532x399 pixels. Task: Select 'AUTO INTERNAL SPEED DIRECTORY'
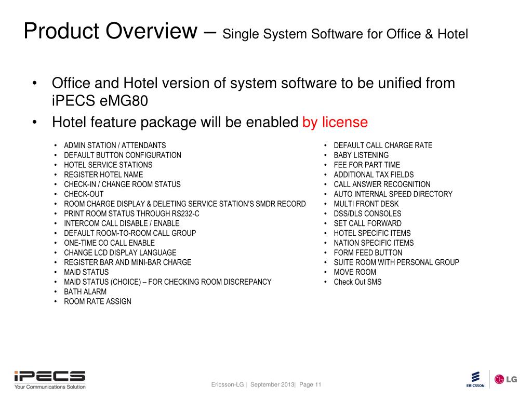pyautogui.click(x=393, y=194)
